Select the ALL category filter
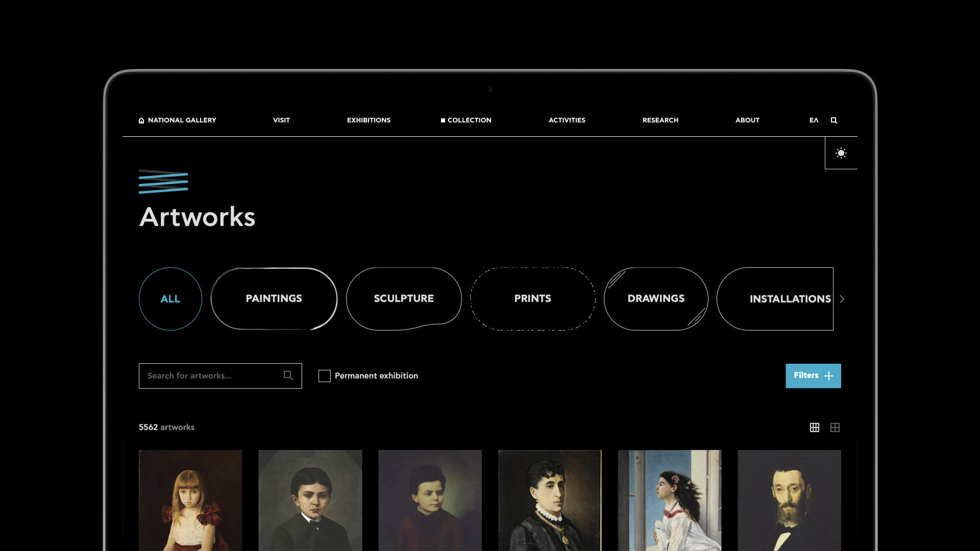The image size is (980, 551). 170,299
